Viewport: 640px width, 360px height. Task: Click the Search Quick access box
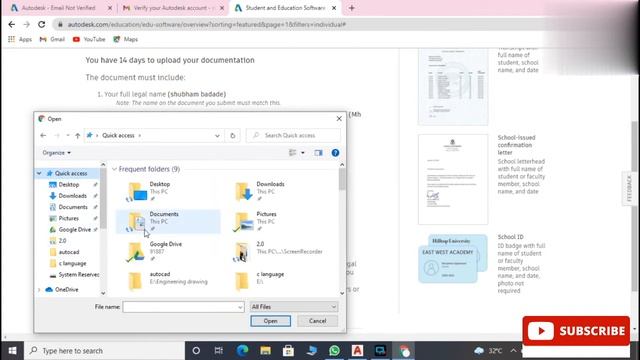[293, 136]
